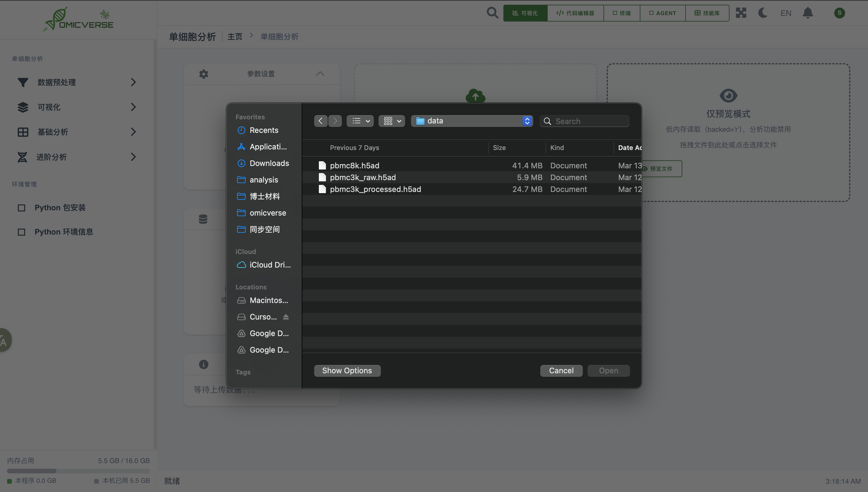Go back with the file dialog back arrow

(x=320, y=121)
